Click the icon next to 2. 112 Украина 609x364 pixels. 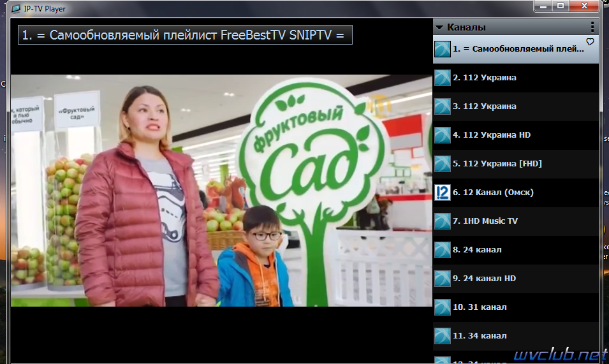coord(443,78)
